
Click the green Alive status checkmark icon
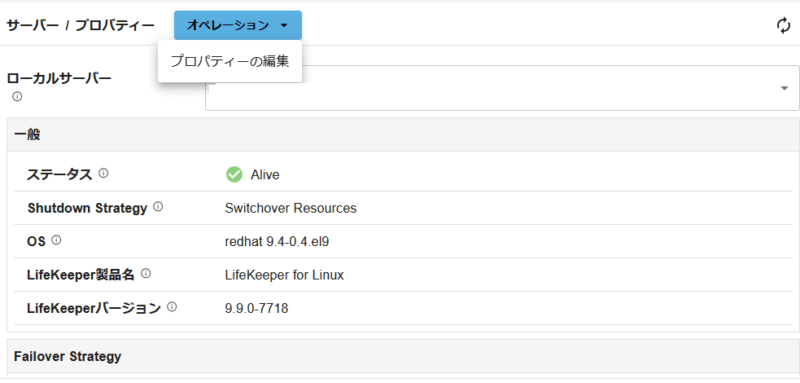pos(234,174)
